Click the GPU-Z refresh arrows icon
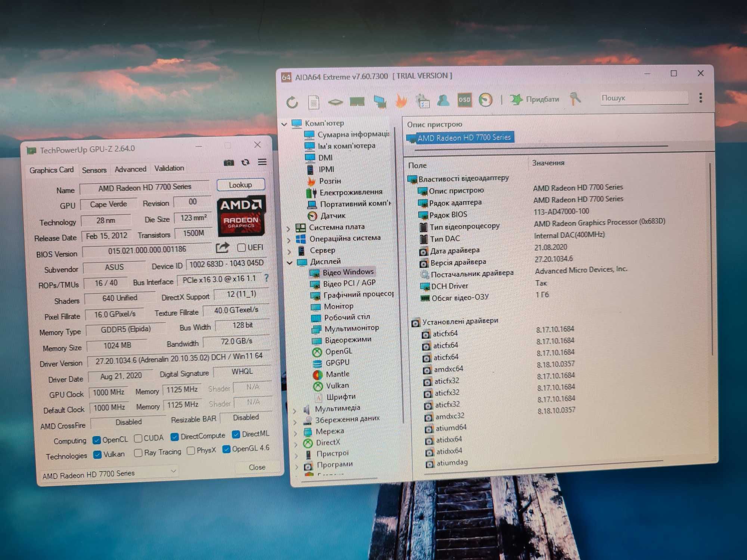Screen dimensions: 747x560 245,162
